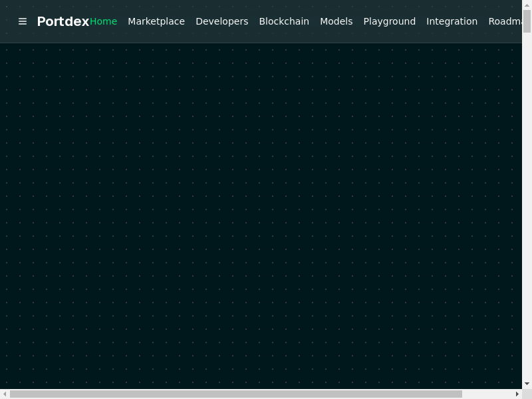This screenshot has height=399, width=532.
Task: Select Blockchain in the navigation bar
Action: point(284,21)
